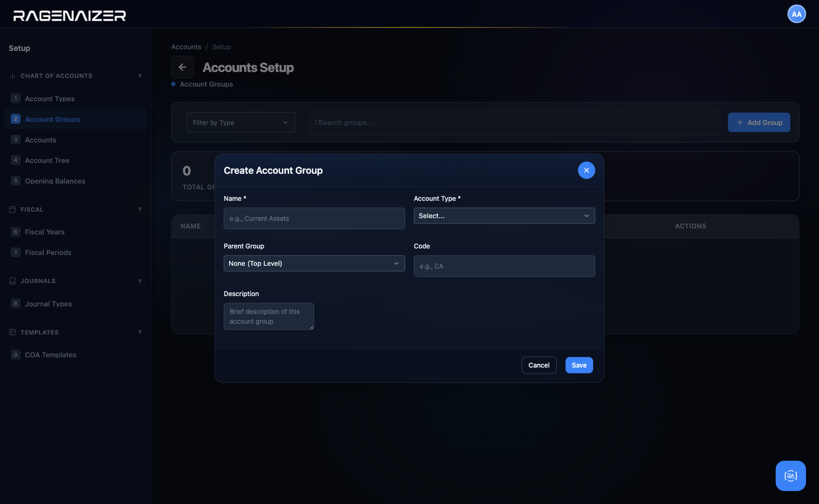Click the step 6 badge for Fiscal Years
The height and width of the screenshot is (504, 819).
click(16, 232)
